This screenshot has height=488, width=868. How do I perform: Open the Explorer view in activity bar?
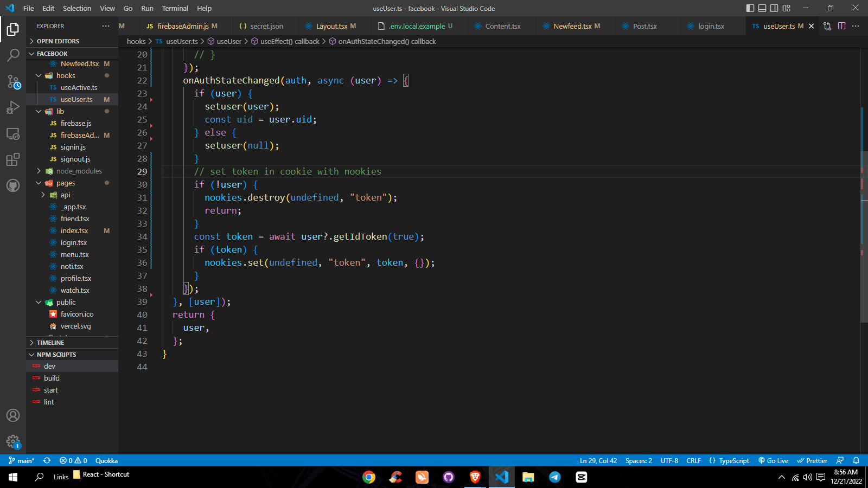click(x=13, y=29)
